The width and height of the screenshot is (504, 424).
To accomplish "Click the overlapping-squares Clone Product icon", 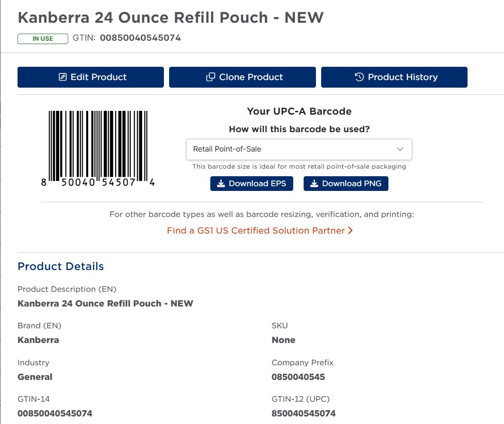I will [x=211, y=77].
